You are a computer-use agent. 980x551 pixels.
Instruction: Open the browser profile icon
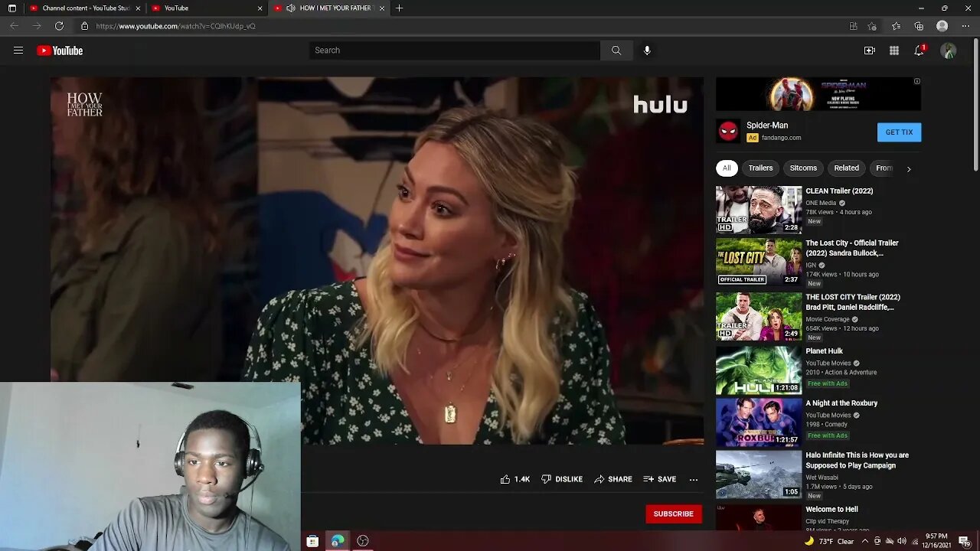tap(942, 26)
